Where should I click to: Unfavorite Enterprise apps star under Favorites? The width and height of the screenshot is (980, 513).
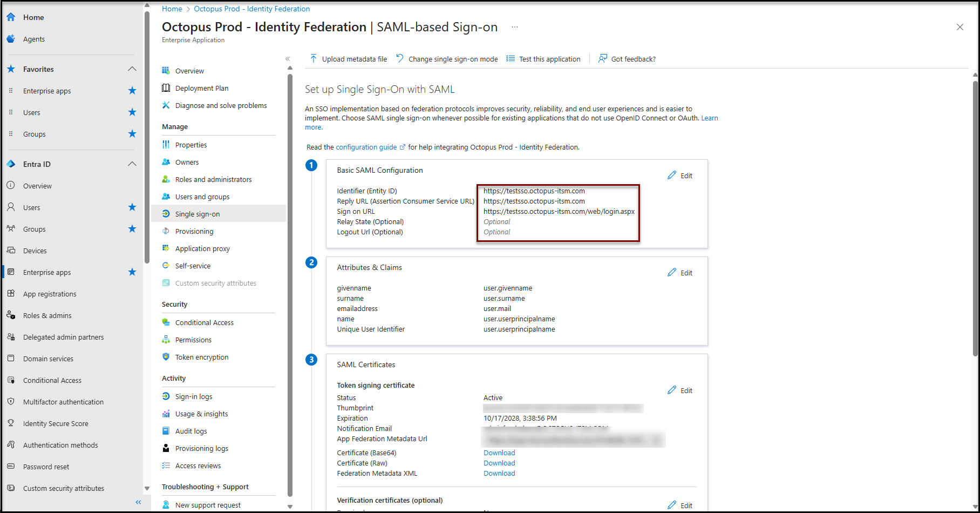132,91
